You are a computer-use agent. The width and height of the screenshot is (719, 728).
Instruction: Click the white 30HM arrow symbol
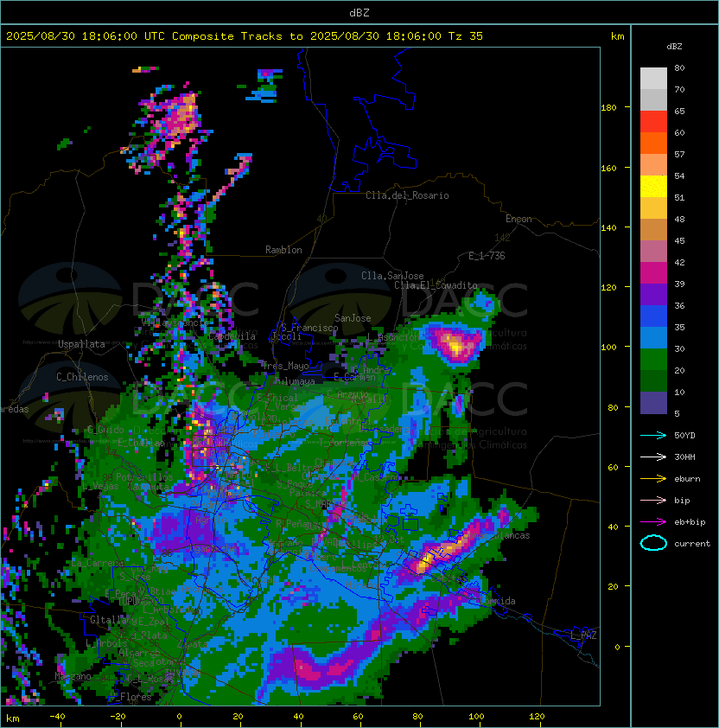pyautogui.click(x=653, y=457)
